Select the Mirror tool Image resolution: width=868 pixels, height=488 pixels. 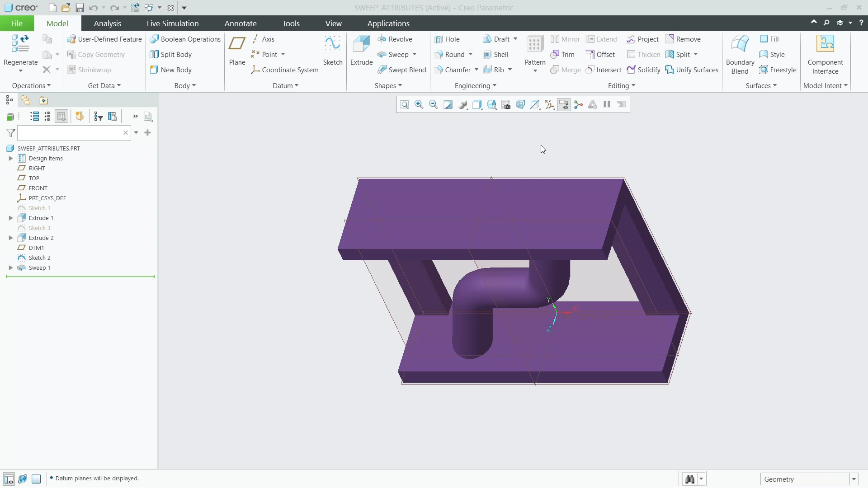(x=565, y=39)
